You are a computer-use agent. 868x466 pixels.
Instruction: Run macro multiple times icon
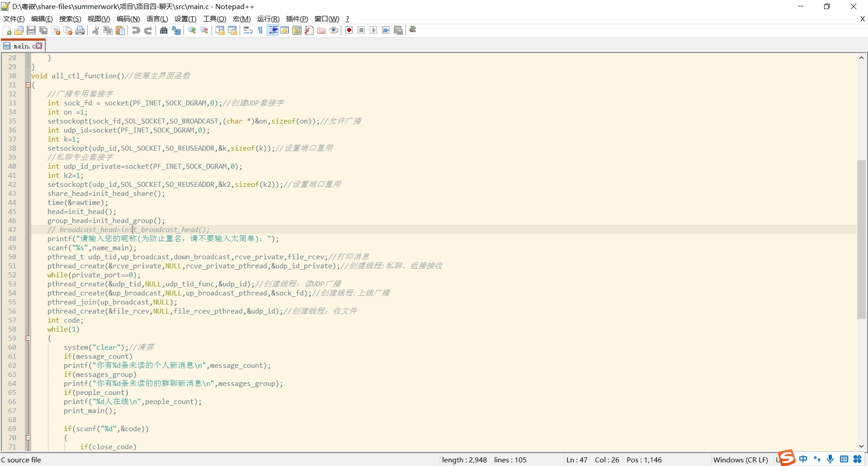[386, 30]
